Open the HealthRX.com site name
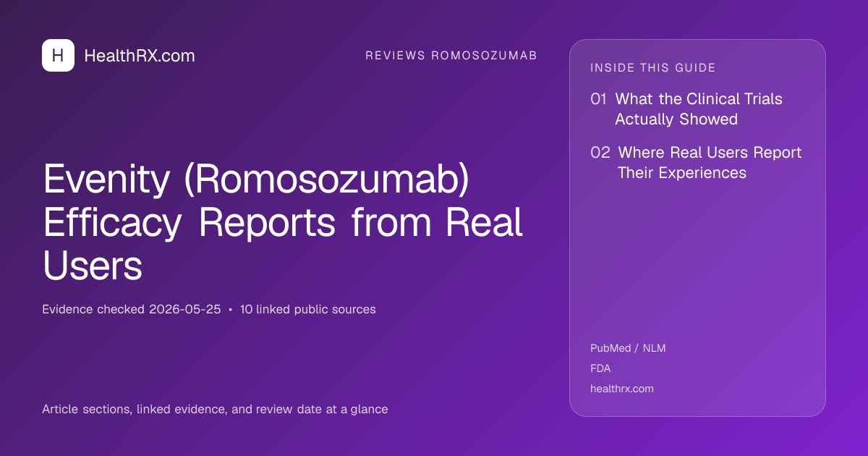Viewport: 868px width, 456px height. point(140,56)
